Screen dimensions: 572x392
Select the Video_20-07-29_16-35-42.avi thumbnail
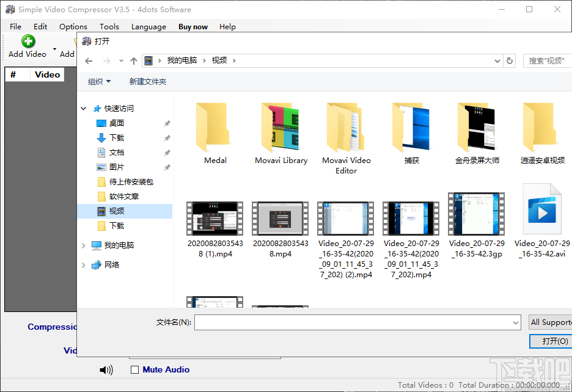(x=541, y=209)
